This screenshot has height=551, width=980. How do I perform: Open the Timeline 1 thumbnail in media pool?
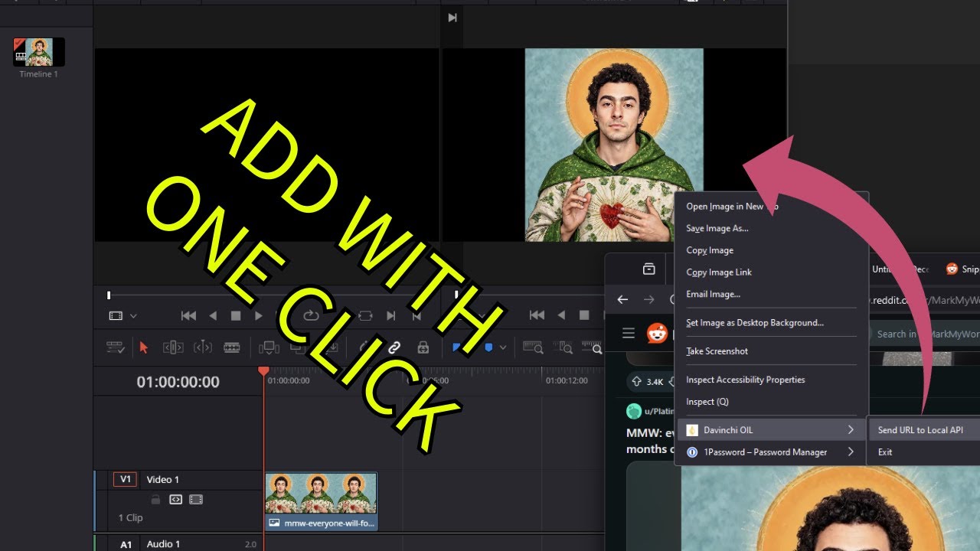(39, 52)
